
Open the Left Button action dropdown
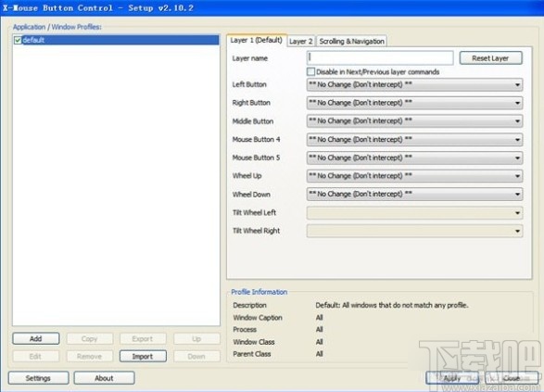click(x=414, y=84)
